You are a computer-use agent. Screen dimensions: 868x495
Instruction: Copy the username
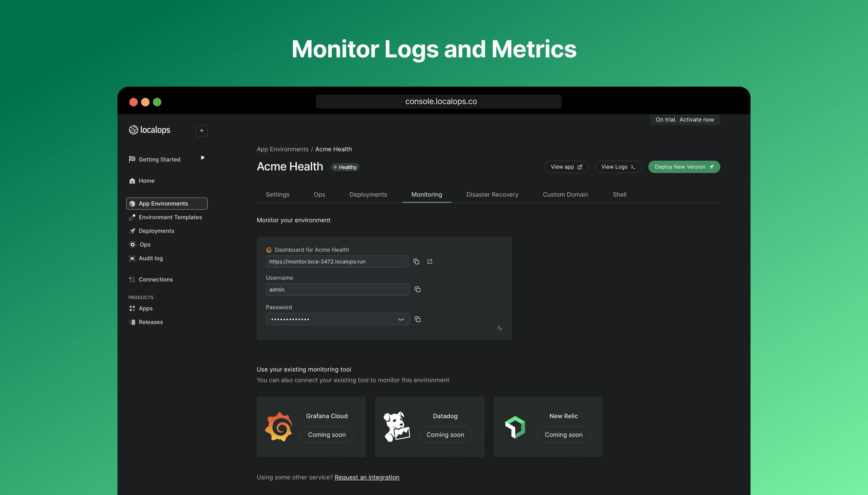[x=417, y=290]
